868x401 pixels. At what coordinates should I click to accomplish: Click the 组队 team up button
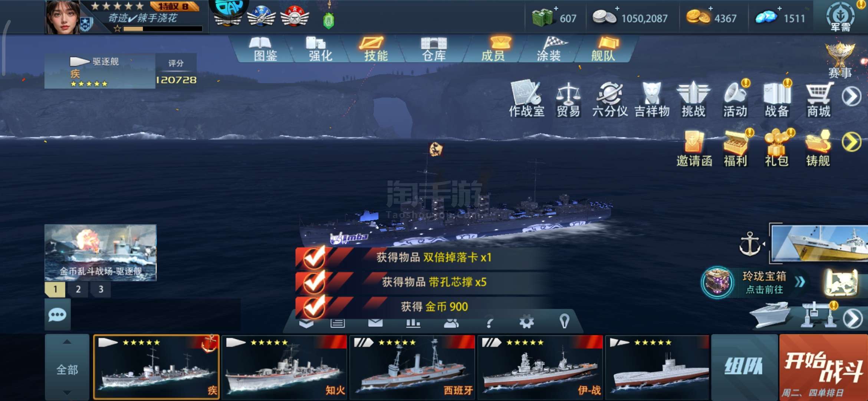(744, 367)
